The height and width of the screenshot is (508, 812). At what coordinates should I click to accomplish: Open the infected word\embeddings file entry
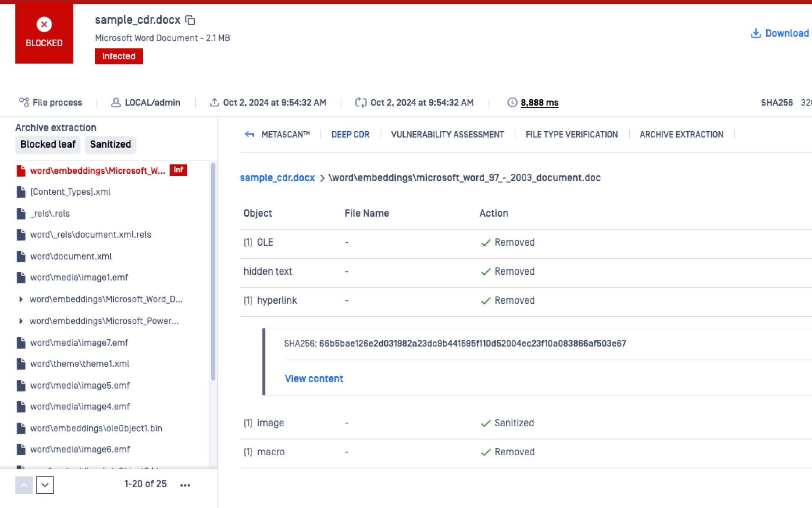click(98, 170)
